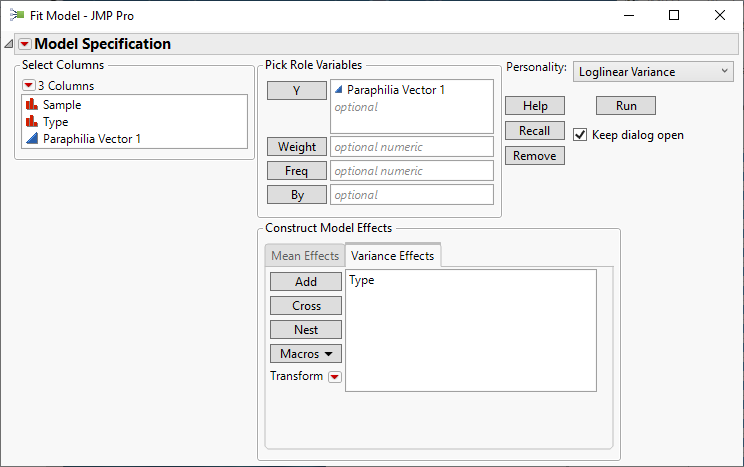The width and height of the screenshot is (744, 467).
Task: Switch to the Mean Effects tab
Action: 305,256
